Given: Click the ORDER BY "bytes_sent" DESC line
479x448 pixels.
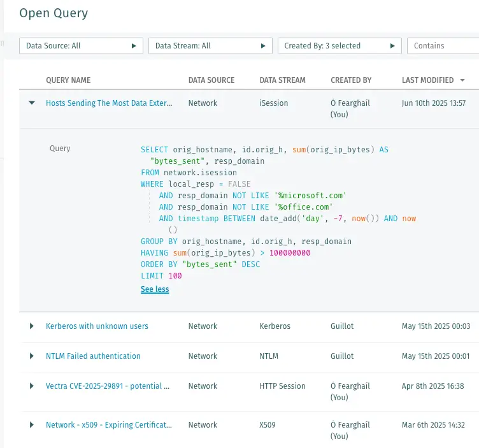Looking at the screenshot, I should 201,264.
